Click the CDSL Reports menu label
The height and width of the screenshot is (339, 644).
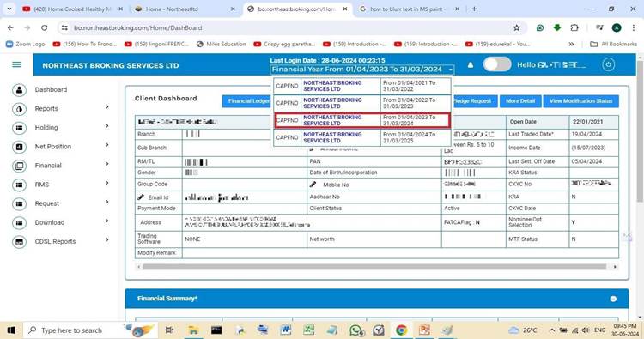click(x=55, y=241)
